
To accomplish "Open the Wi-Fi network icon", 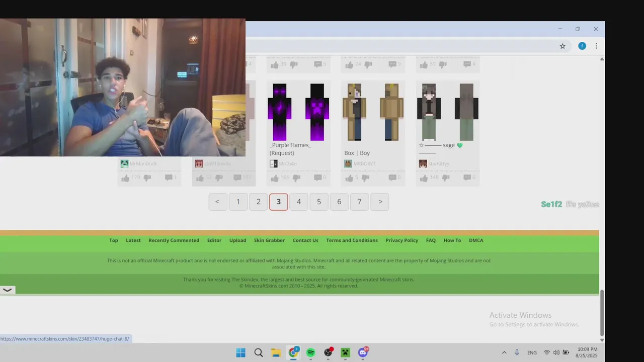I will click(x=547, y=352).
